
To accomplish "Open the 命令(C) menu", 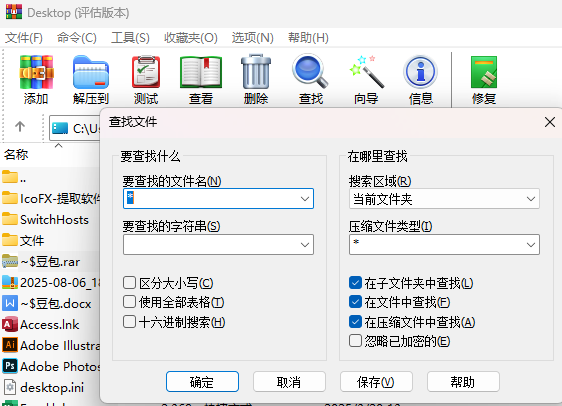I will (x=77, y=38).
